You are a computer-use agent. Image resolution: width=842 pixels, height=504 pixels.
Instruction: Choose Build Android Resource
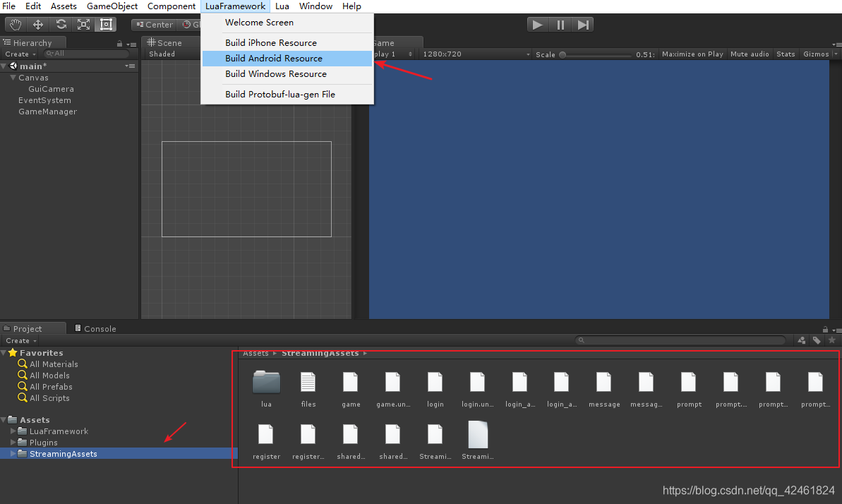[287, 58]
